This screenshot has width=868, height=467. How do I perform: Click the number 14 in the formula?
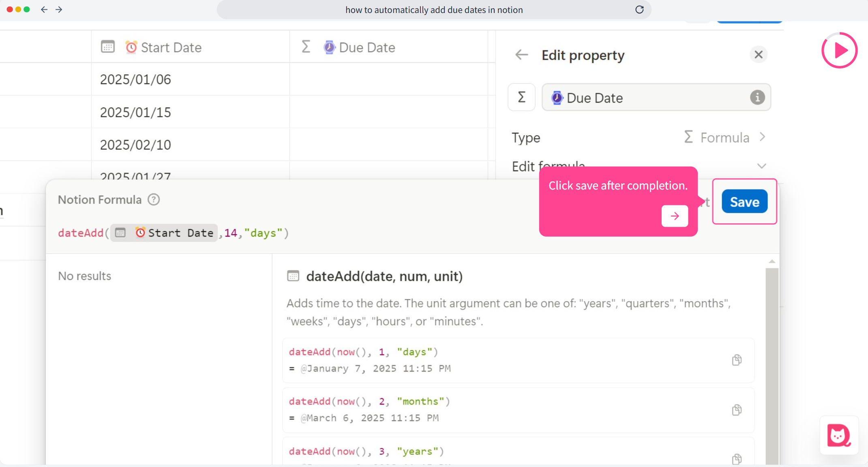[x=231, y=233]
